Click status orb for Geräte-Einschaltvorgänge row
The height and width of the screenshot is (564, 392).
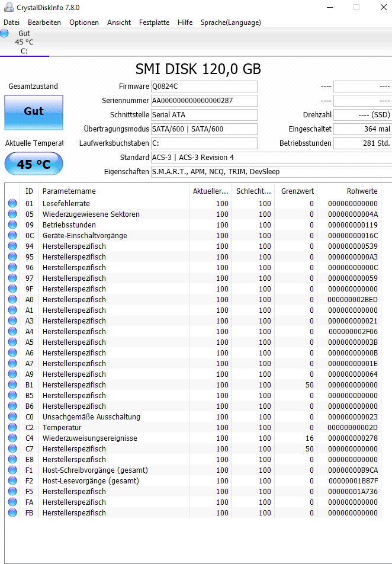(12, 235)
